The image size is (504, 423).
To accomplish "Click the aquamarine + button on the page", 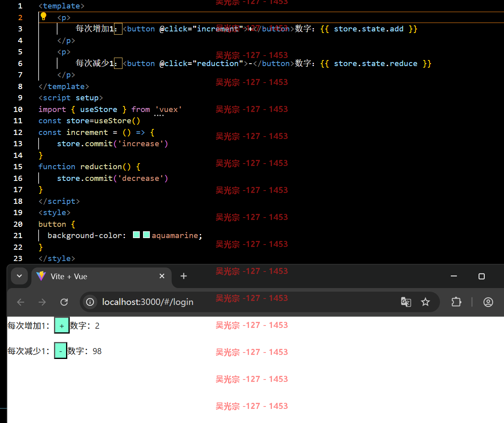I will pos(62,326).
